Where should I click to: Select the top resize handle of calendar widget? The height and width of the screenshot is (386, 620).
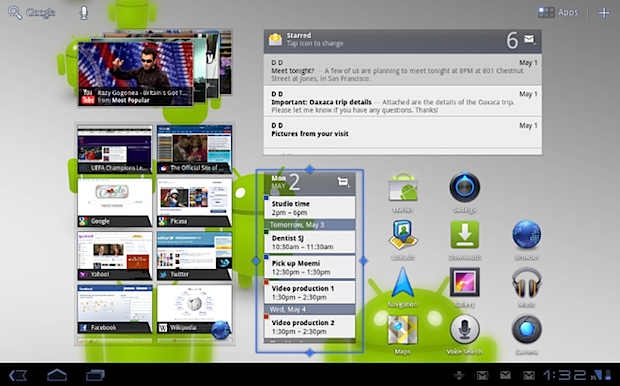pyautogui.click(x=310, y=170)
